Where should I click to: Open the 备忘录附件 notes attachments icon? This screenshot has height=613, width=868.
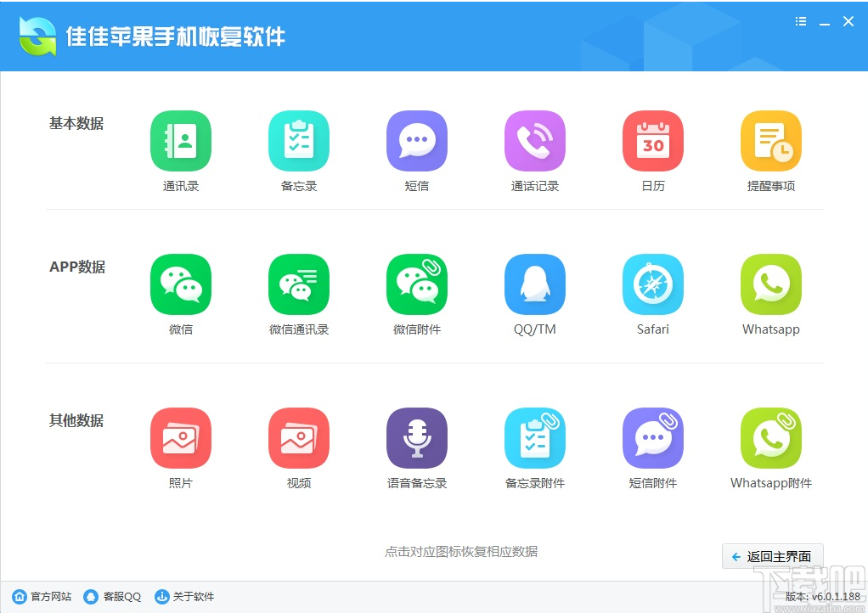pyautogui.click(x=535, y=438)
